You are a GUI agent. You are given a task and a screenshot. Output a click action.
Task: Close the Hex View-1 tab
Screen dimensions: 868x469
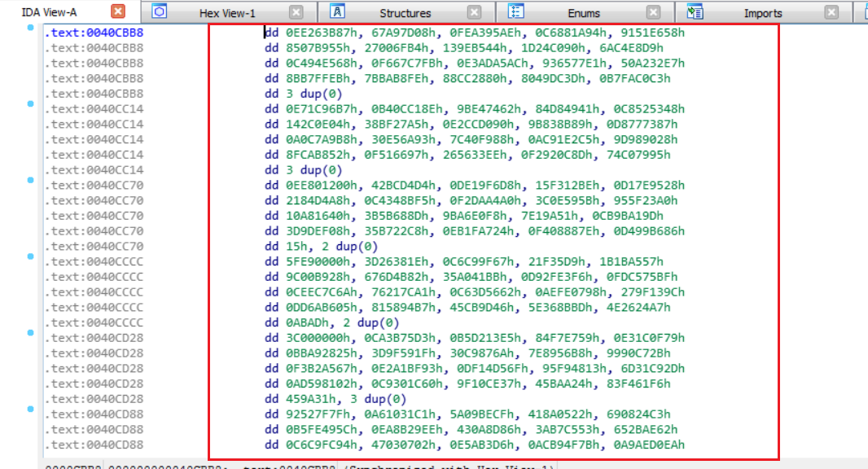(296, 13)
